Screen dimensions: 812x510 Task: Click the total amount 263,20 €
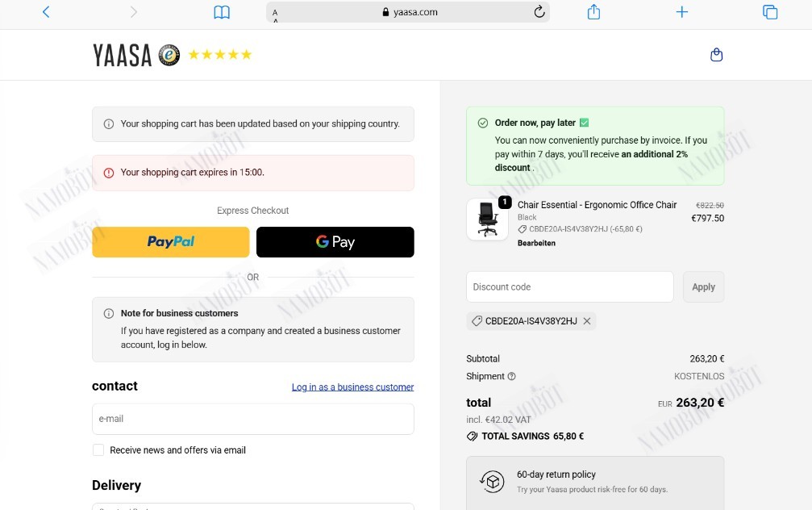700,403
